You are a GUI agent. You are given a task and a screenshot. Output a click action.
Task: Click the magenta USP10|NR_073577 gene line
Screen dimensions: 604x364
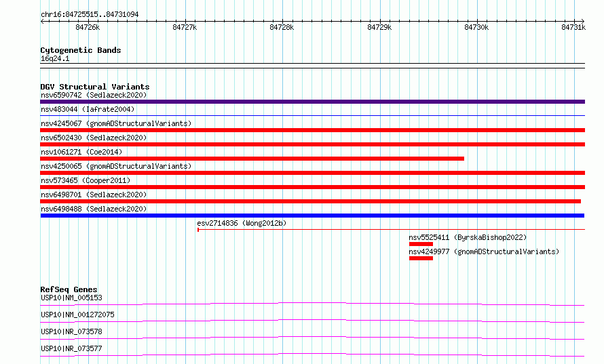click(312, 355)
